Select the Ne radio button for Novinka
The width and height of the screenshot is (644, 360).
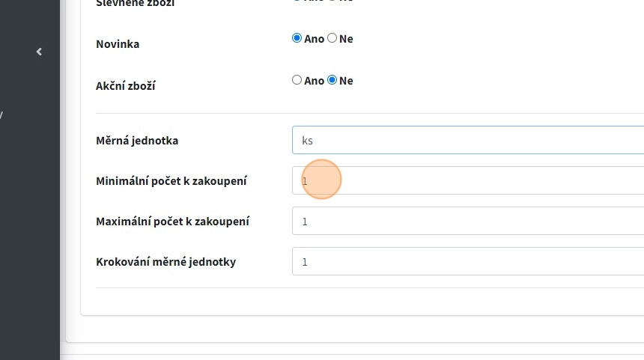pyautogui.click(x=332, y=38)
